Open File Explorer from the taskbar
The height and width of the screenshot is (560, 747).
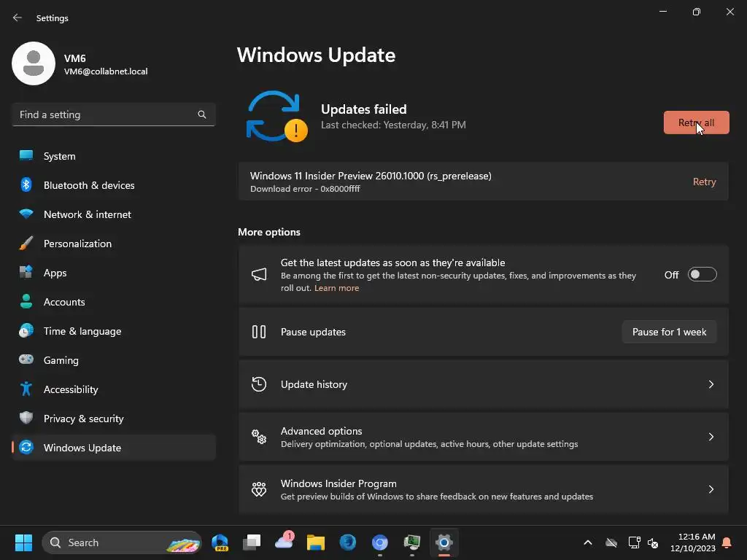[315, 542]
